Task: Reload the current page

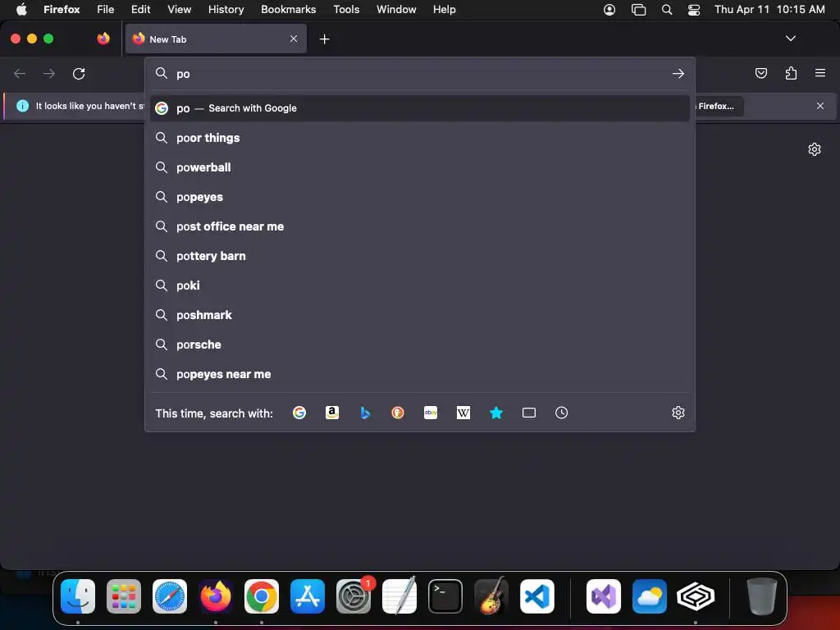Action: (x=79, y=73)
